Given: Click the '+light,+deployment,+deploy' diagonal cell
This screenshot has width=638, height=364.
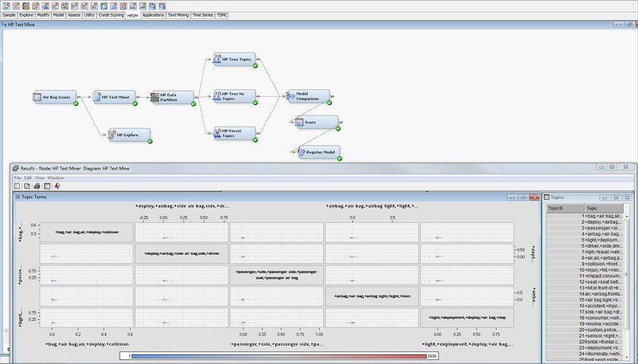Looking at the screenshot, I should [467, 318].
